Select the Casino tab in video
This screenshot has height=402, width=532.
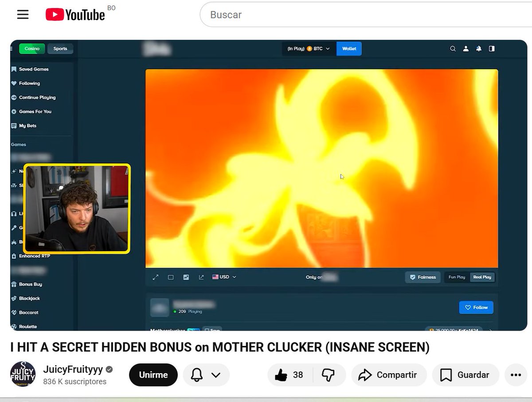(32, 49)
